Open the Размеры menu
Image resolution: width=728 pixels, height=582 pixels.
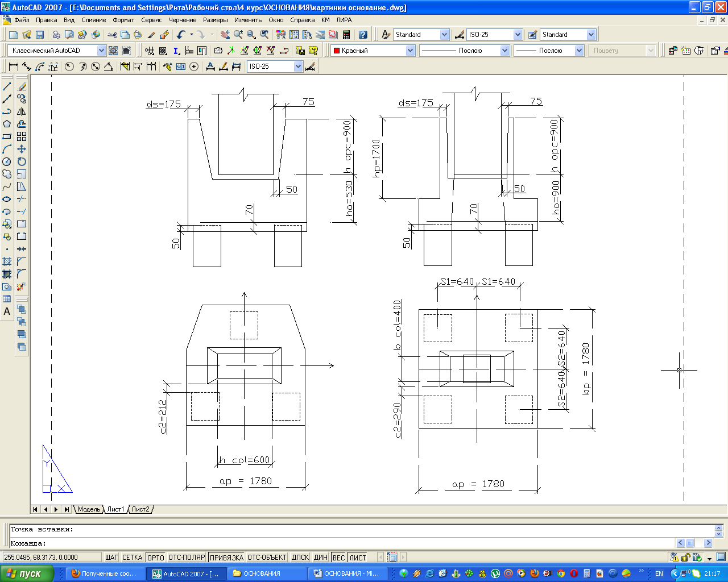(215, 20)
